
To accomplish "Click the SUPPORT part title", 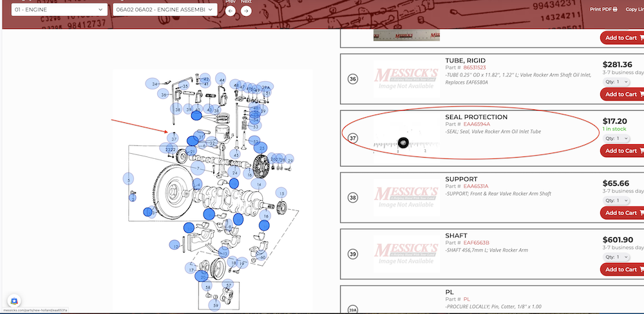I will 461,179.
